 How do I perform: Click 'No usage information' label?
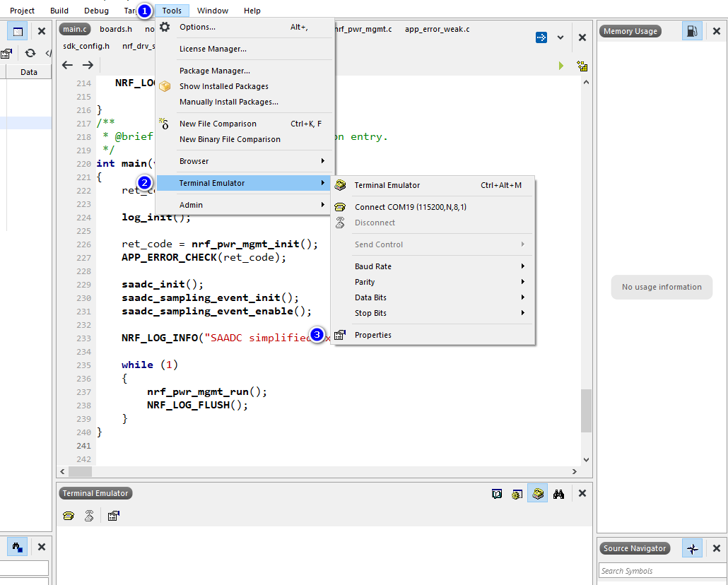[662, 287]
